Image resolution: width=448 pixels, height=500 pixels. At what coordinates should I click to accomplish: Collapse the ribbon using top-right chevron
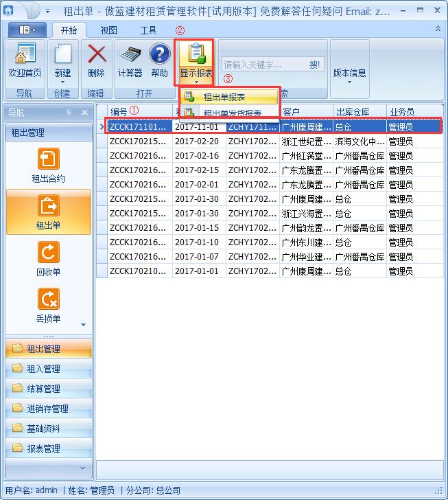tap(438, 29)
